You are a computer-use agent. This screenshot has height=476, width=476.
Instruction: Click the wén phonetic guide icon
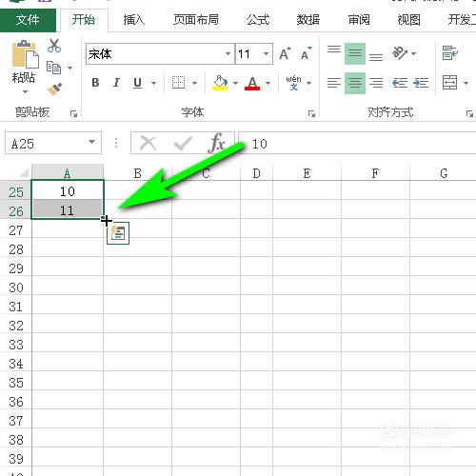tap(293, 83)
